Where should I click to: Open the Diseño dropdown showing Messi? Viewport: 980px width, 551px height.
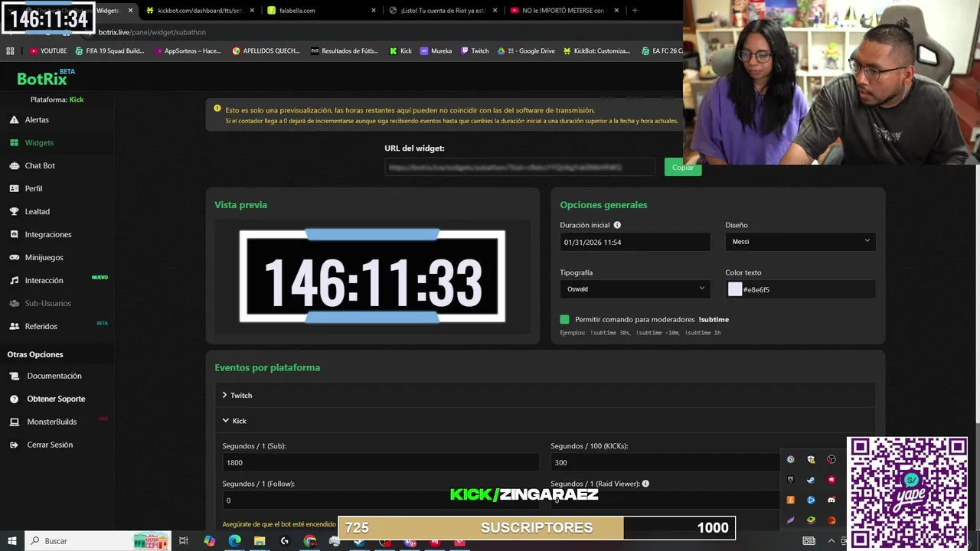[800, 242]
